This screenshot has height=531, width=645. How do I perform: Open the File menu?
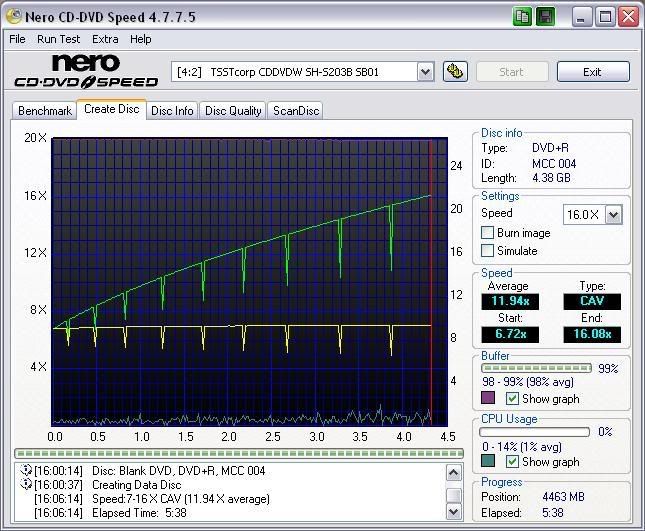coord(17,39)
